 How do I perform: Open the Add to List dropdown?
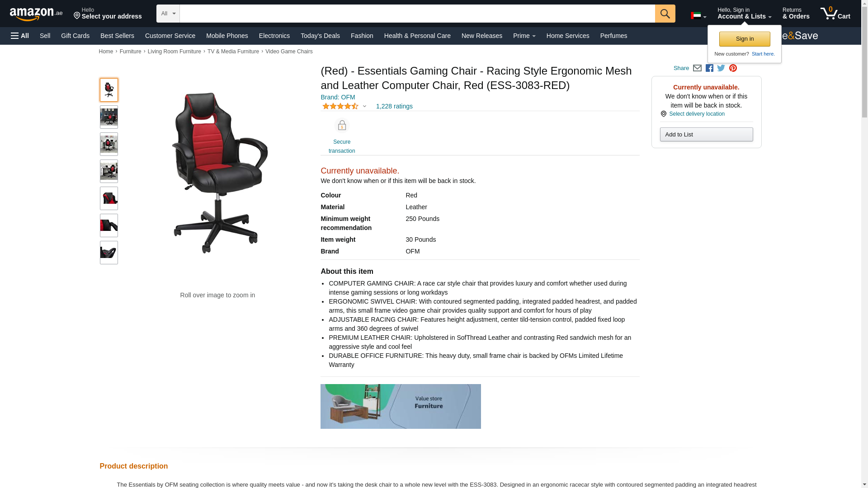click(x=706, y=134)
